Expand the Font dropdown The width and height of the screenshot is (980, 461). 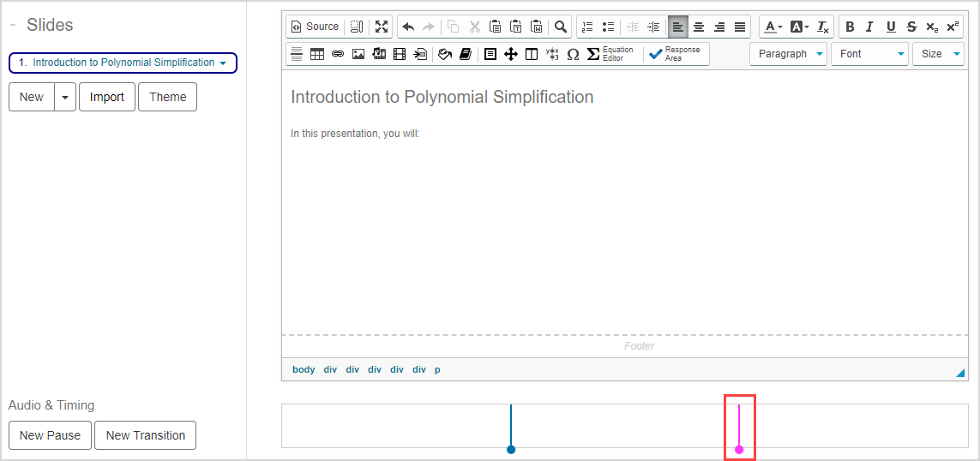869,54
